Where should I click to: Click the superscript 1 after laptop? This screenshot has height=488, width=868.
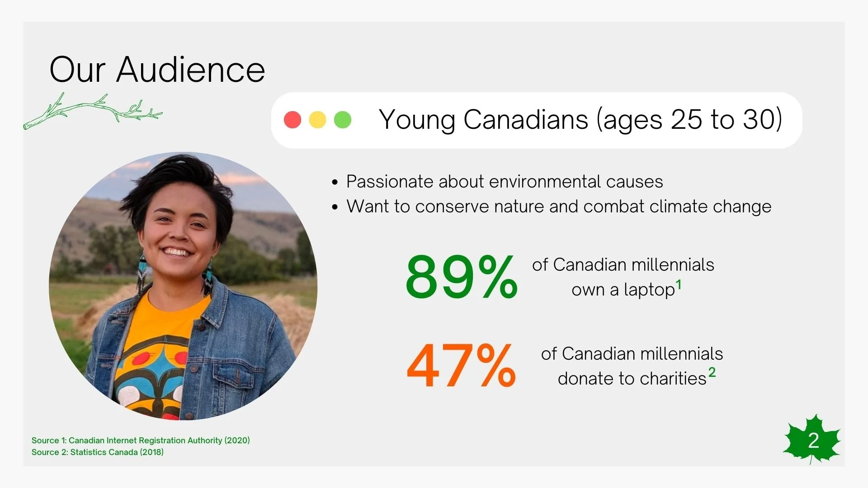pyautogui.click(x=679, y=285)
